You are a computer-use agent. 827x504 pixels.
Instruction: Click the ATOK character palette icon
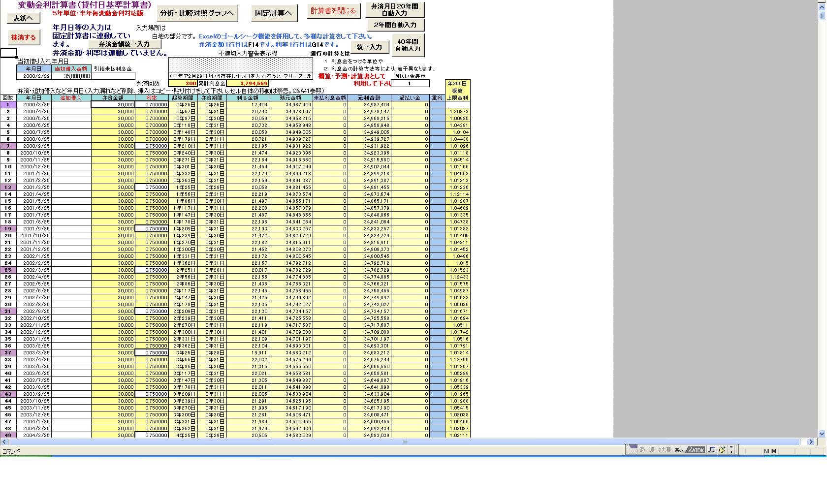(712, 450)
